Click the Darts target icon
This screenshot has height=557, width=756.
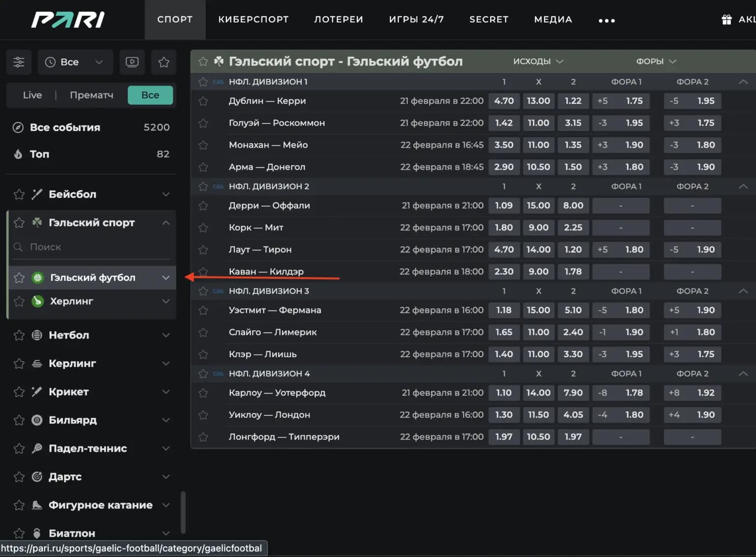pos(37,477)
